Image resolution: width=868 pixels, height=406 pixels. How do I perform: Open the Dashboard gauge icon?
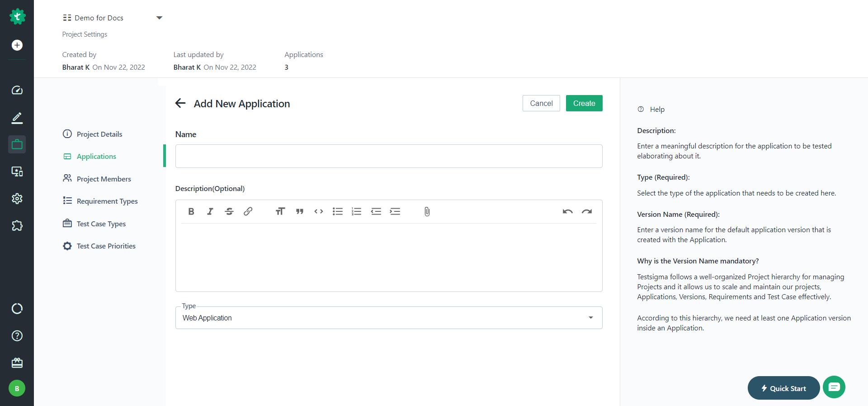tap(17, 90)
